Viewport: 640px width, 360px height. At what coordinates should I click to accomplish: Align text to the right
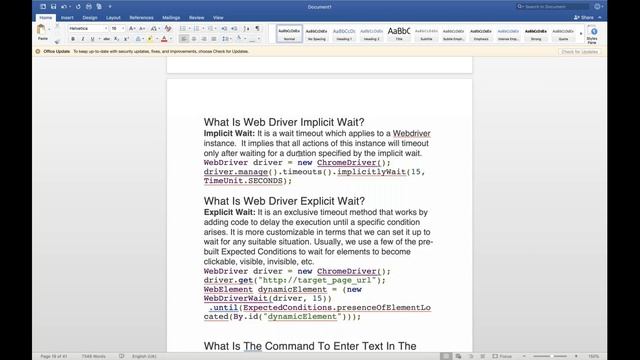click(x=204, y=39)
